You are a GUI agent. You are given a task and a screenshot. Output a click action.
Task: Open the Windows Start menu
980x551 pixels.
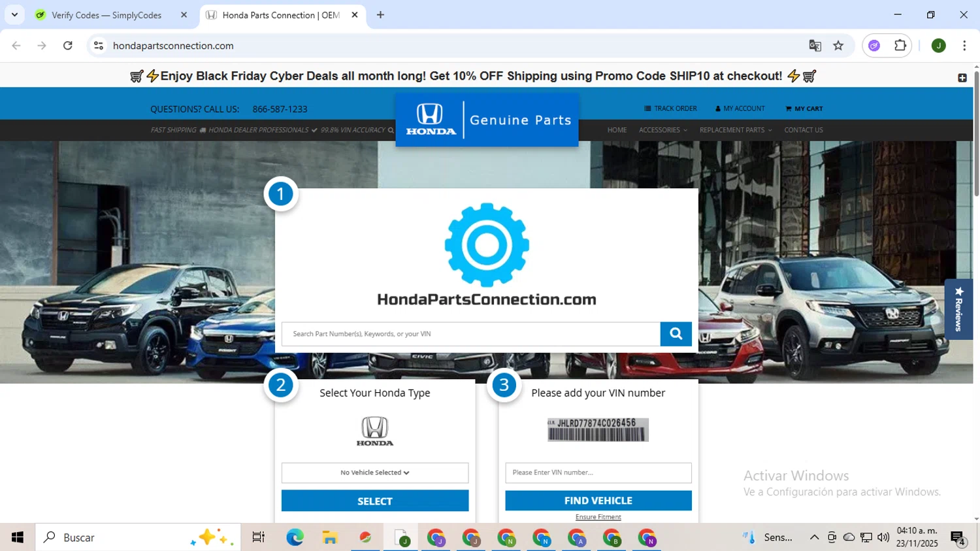click(x=18, y=537)
